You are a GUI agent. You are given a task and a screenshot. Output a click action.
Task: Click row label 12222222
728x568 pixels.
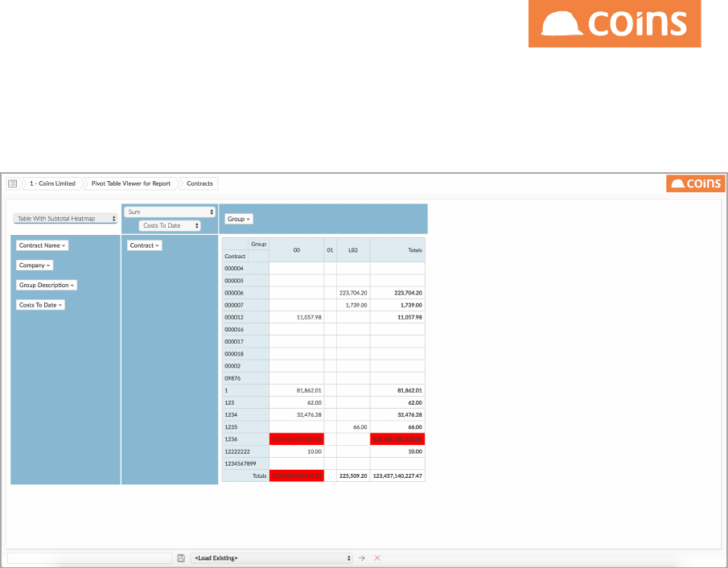coord(237,451)
